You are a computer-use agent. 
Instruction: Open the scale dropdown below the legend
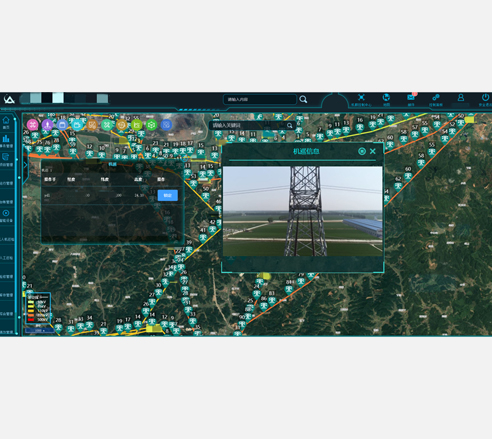(39, 330)
